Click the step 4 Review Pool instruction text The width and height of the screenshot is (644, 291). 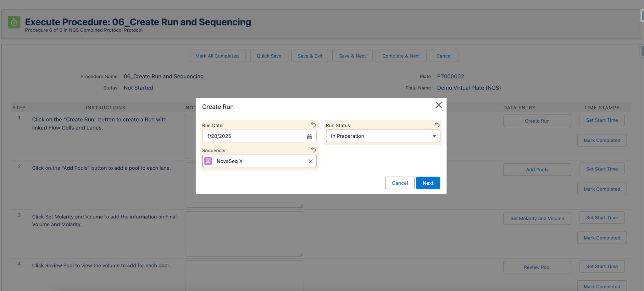(101, 266)
